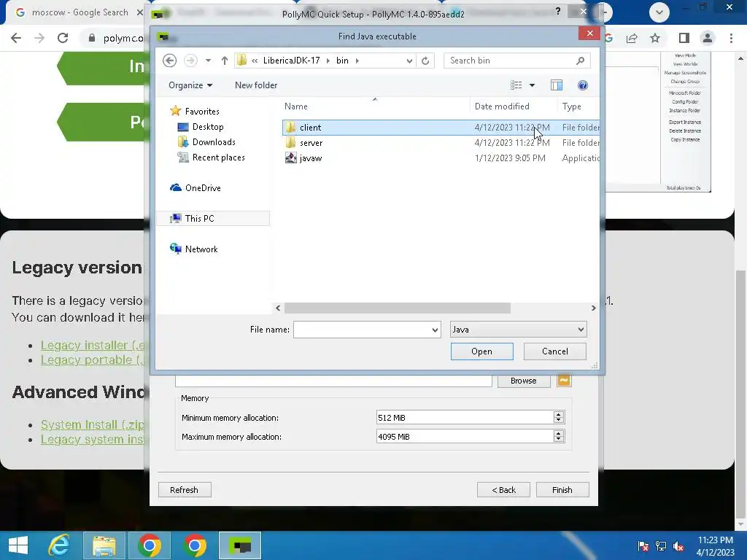Viewport: 747px width, 560px height.
Task: Sort by Type column header
Action: 572,106
